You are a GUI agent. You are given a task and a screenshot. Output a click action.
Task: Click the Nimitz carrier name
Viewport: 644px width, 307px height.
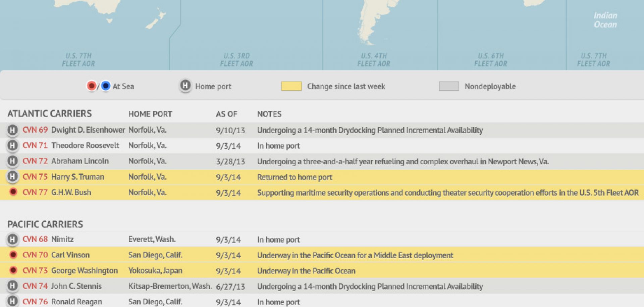point(62,239)
